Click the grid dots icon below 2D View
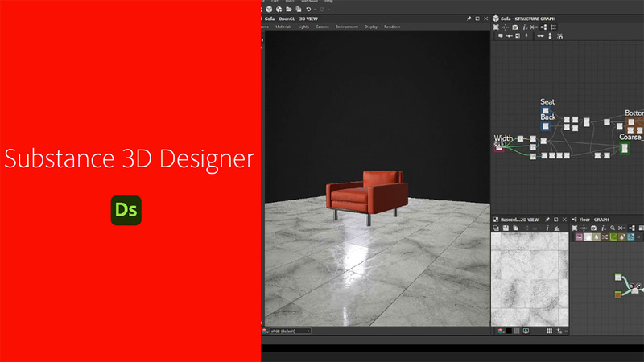 550,331
